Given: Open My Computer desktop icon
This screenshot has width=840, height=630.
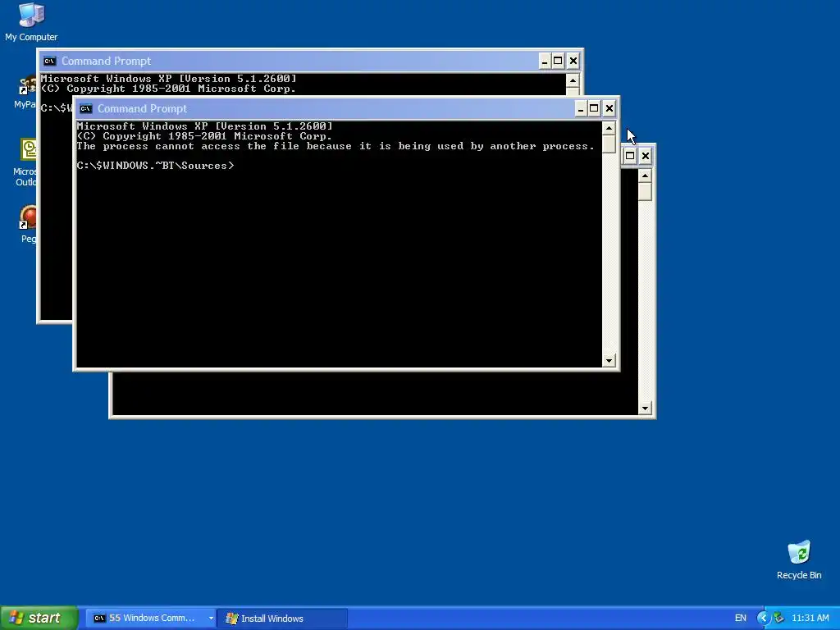Looking at the screenshot, I should coord(31,21).
